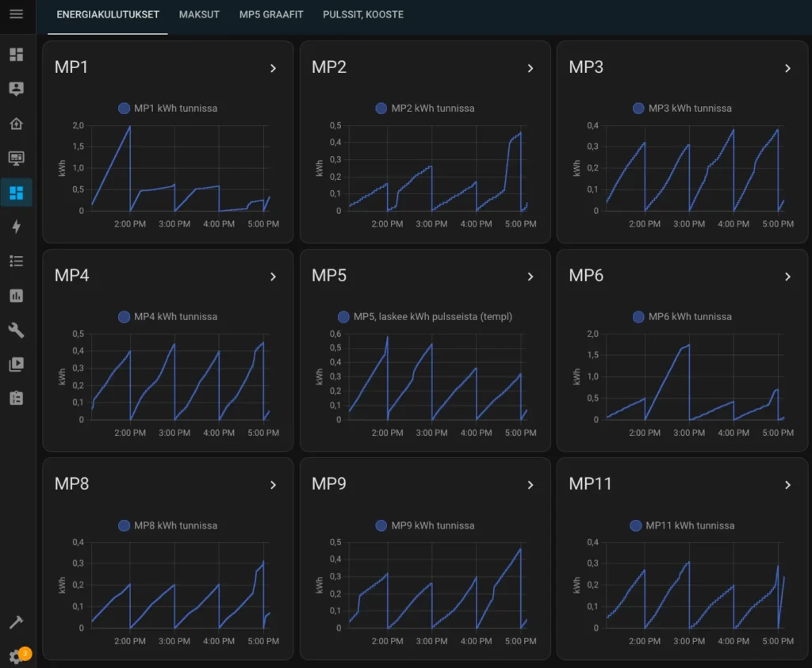Switch to the MP5 GRAAFIT tab

click(271, 14)
